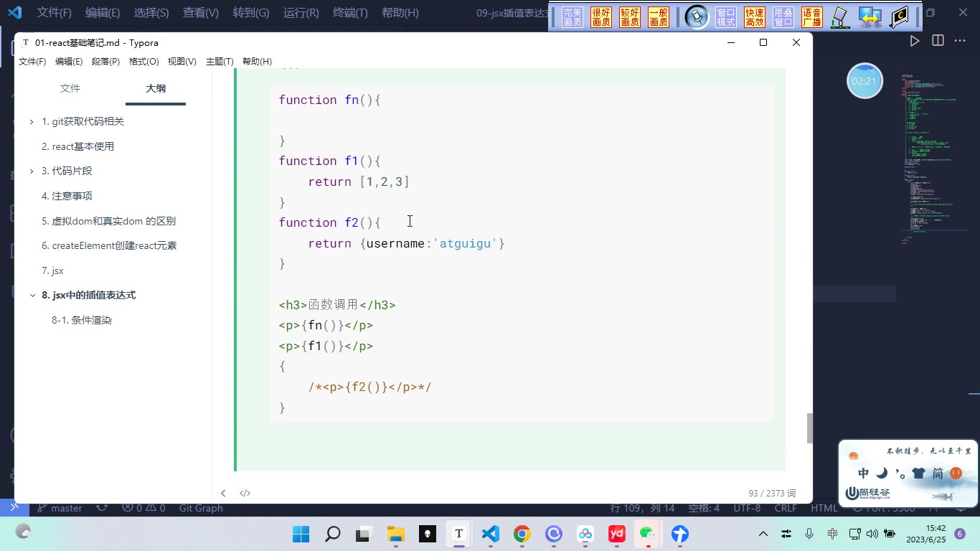Select 完美画质 quality option
980x551 pixels.
573,17
